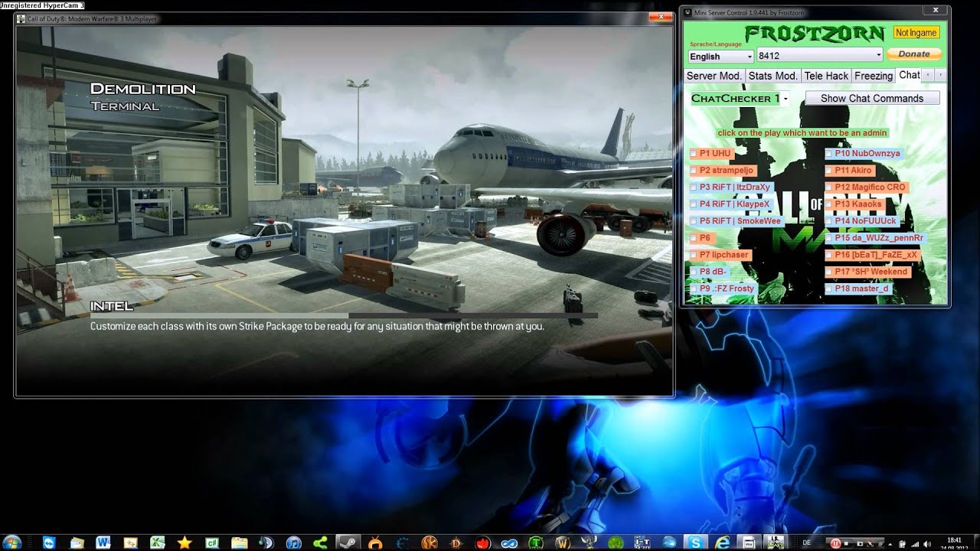The image size is (980, 551).
Task: Switch to the Stats Mod. tab
Action: click(773, 76)
